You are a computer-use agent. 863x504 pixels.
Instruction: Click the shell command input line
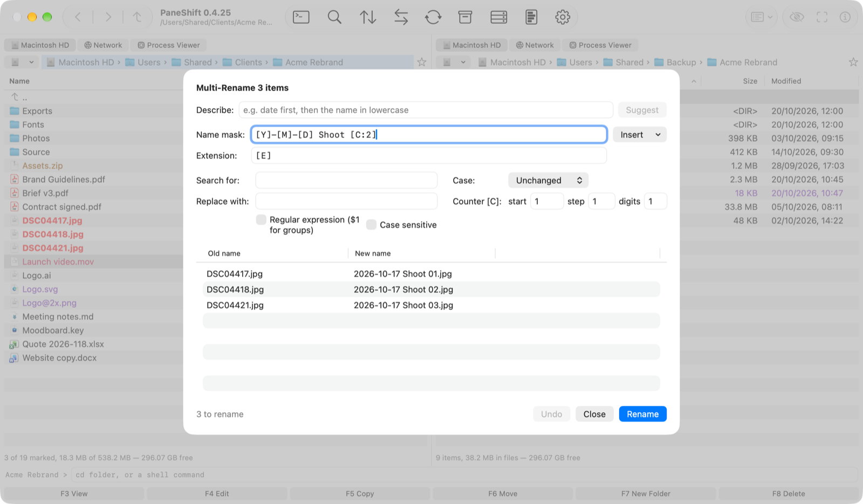[464, 475]
